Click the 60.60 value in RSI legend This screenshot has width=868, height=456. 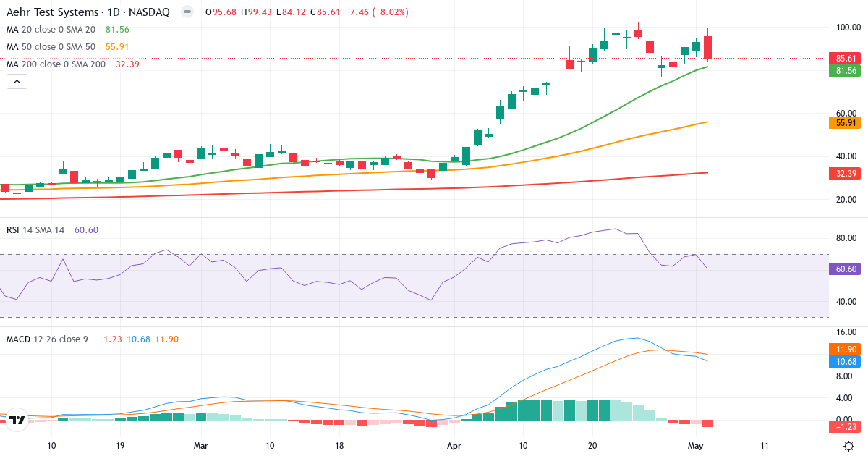86,229
